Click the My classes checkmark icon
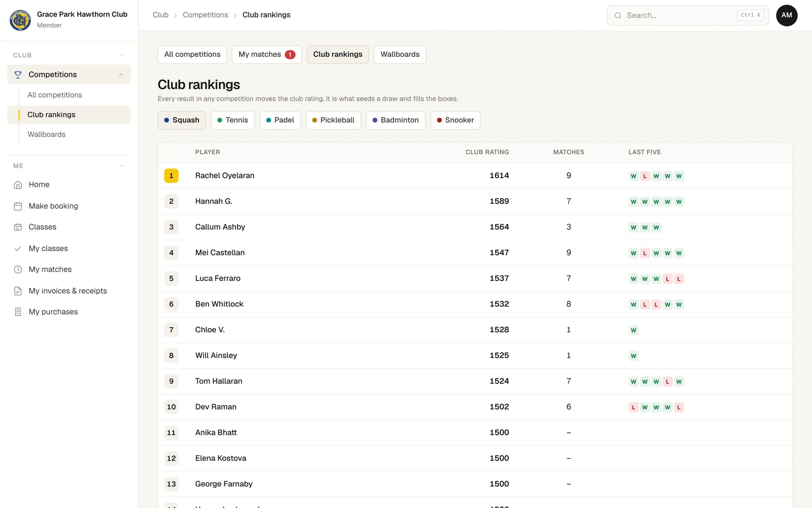 18,248
